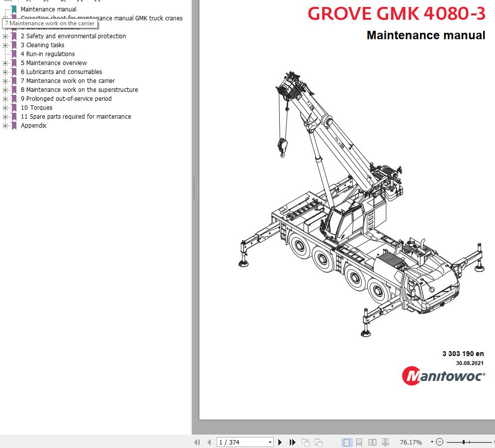
Task: Adjust the zoom slider handle
Action: (463, 442)
